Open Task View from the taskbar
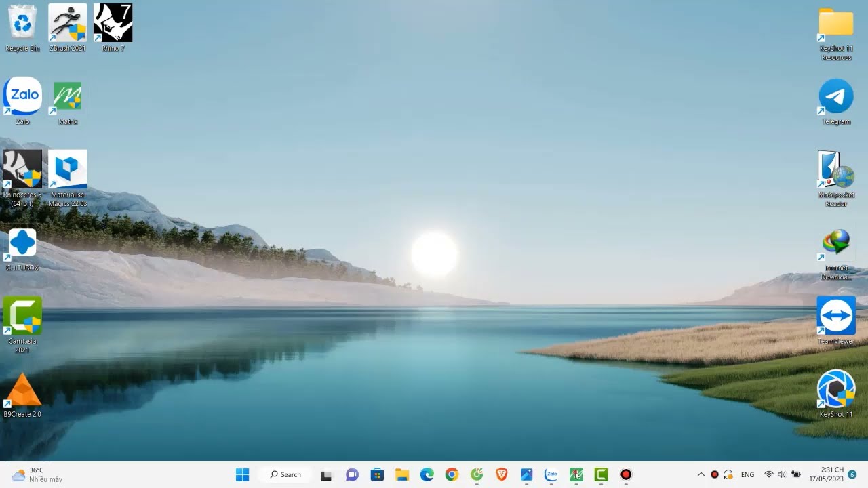868x488 pixels. pyautogui.click(x=326, y=474)
